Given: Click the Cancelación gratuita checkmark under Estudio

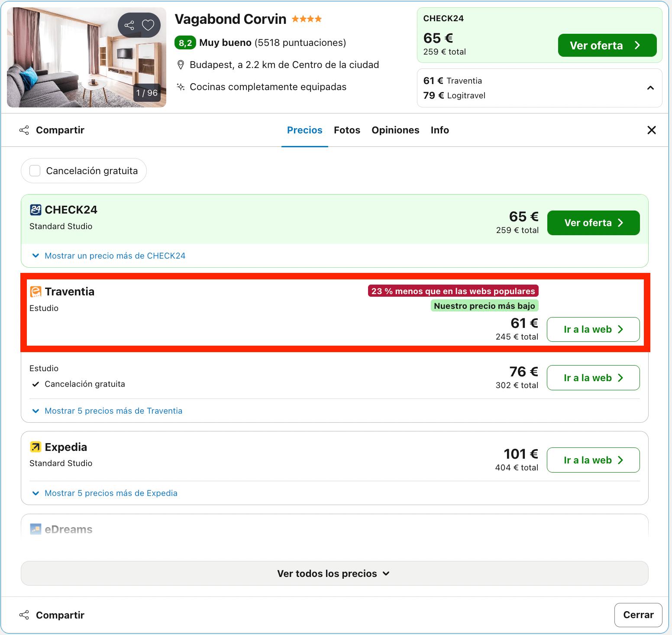Looking at the screenshot, I should tap(36, 384).
